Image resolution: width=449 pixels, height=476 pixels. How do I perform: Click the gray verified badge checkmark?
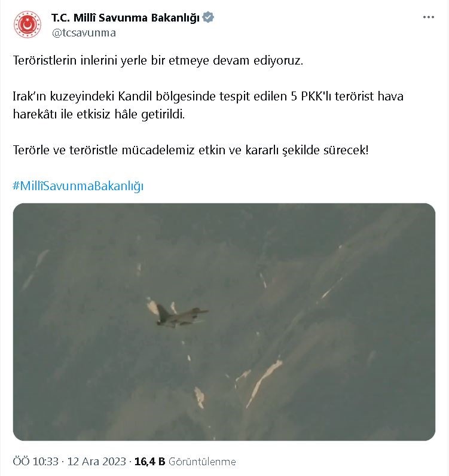[208, 17]
